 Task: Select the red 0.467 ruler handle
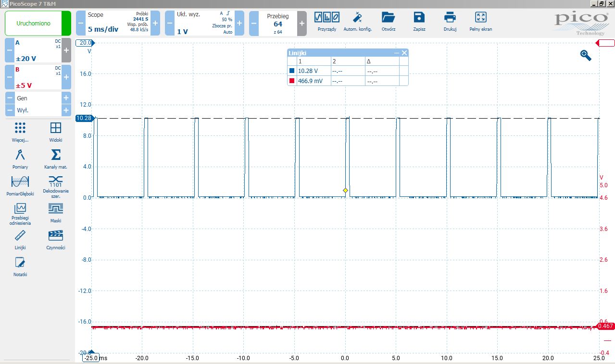[x=605, y=326]
